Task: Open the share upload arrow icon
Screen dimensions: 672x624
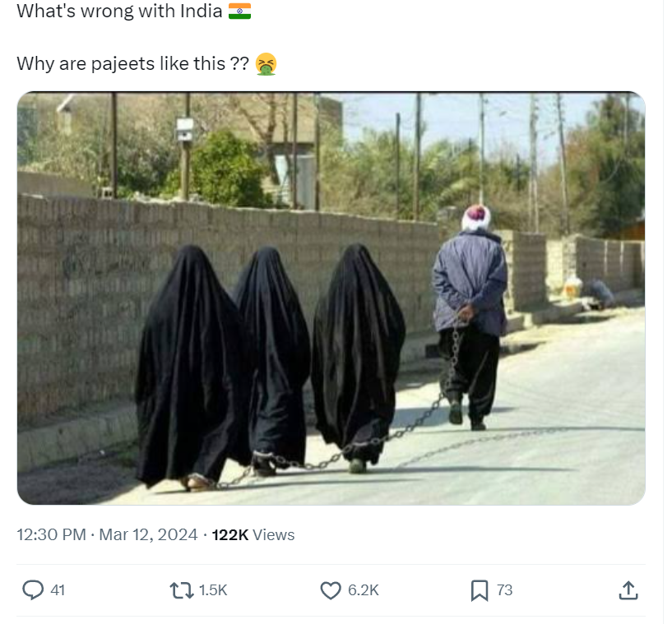Action: 628,590
